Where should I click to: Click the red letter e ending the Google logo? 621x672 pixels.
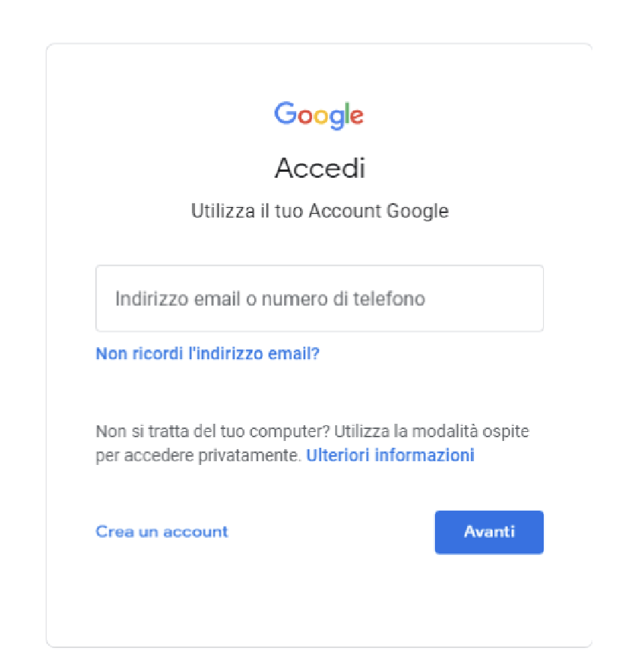click(x=356, y=116)
